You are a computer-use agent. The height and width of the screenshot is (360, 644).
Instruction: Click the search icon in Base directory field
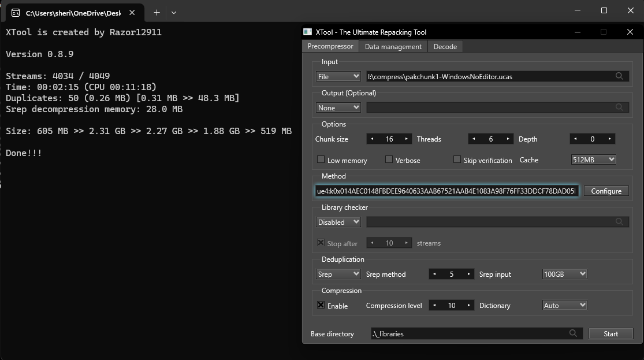pos(573,333)
